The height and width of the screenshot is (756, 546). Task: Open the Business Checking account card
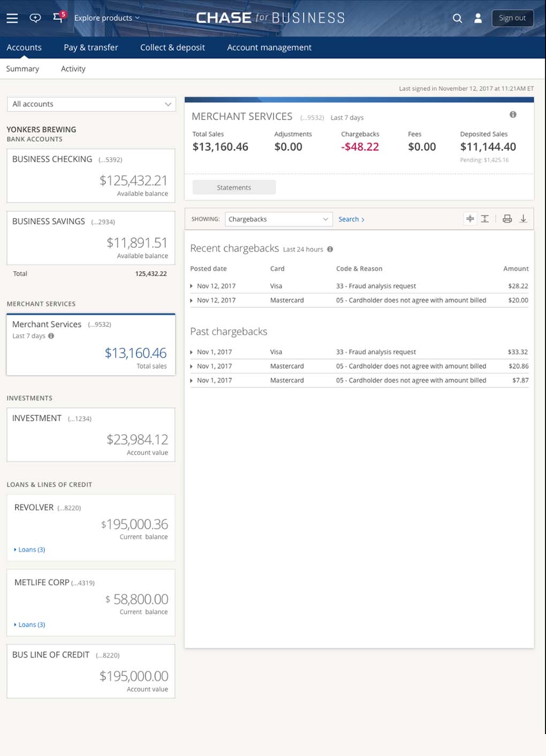pos(91,175)
